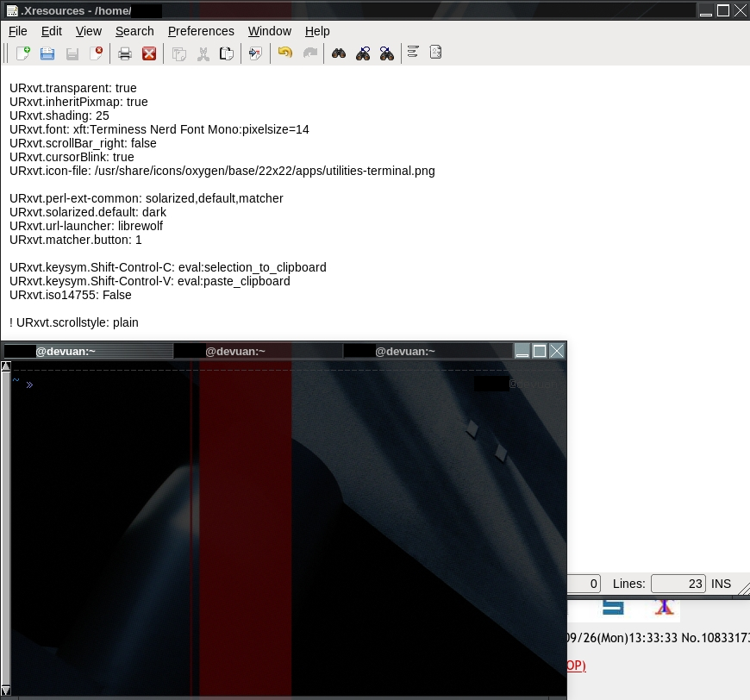Click the blue S icon in background window

point(613,607)
